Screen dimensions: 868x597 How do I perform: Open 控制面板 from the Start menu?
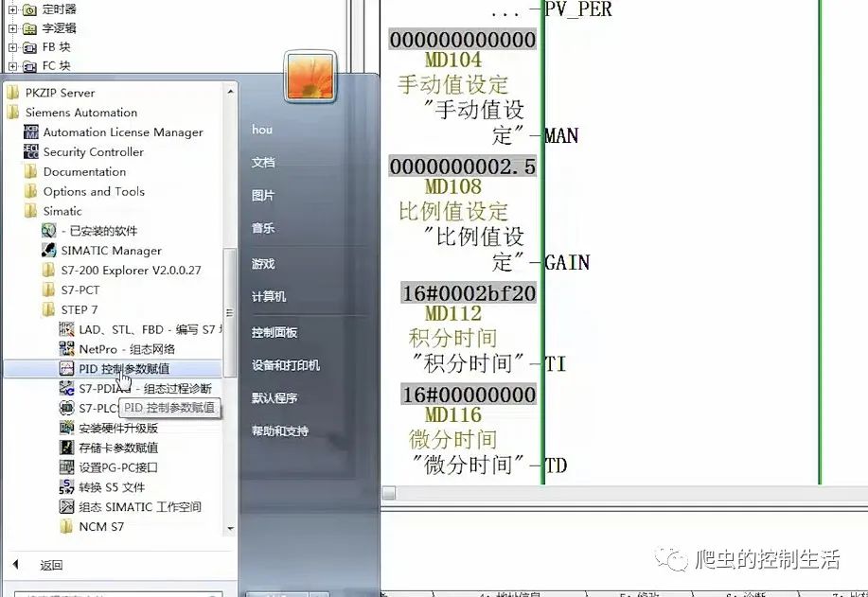point(275,331)
